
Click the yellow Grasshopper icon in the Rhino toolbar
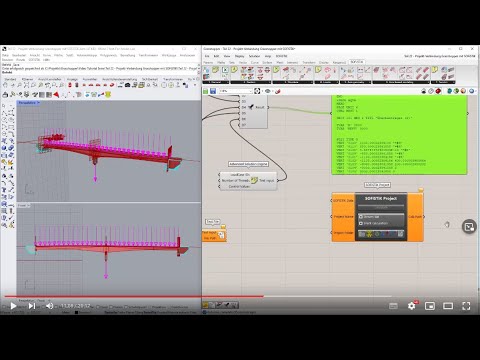[108, 95]
